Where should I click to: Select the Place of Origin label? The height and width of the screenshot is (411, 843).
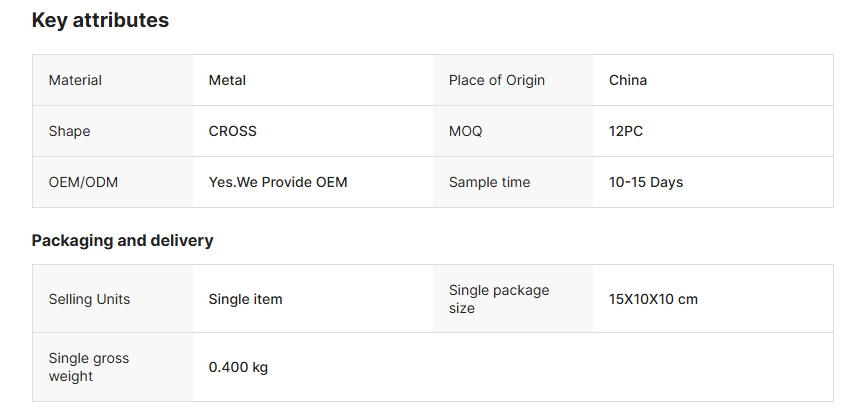point(496,80)
